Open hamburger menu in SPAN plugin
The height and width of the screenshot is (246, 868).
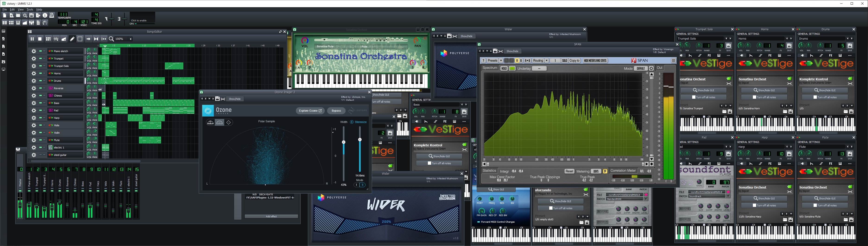[x=673, y=61]
